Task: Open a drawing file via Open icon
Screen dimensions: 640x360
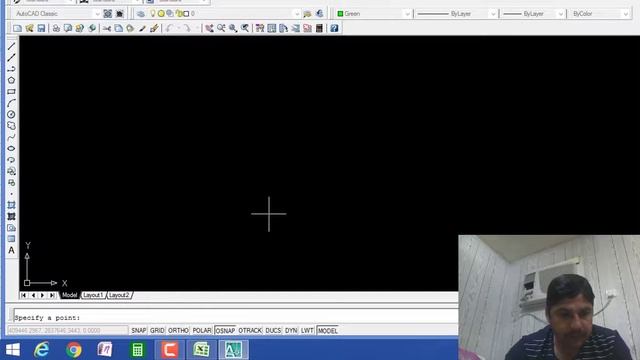Action: click(29, 28)
